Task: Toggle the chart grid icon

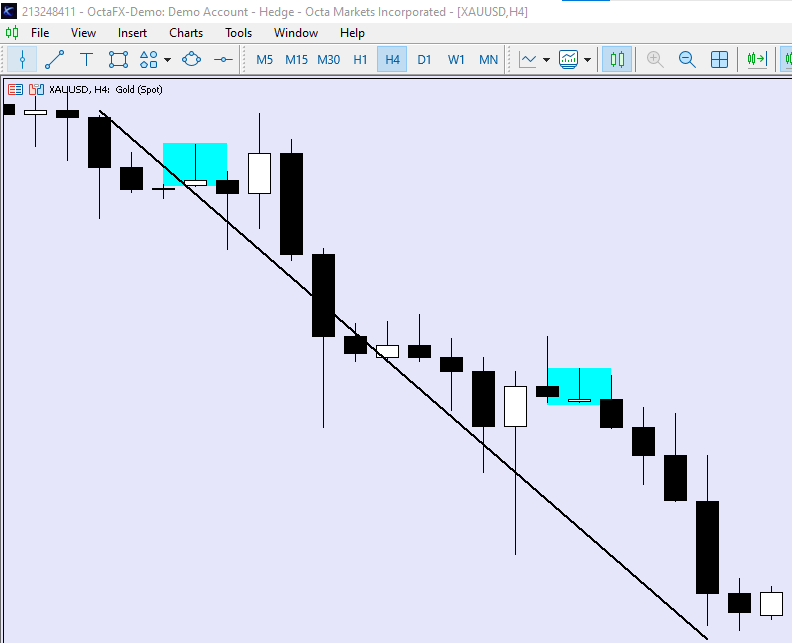Action: pyautogui.click(x=719, y=60)
